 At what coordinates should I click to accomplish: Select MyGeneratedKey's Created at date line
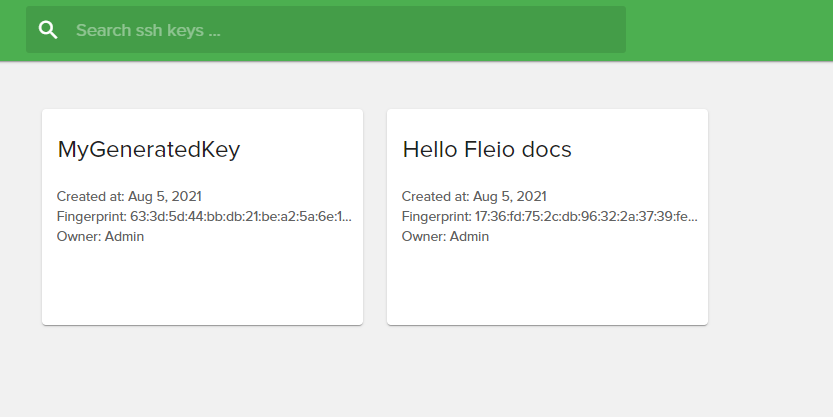[x=129, y=196]
